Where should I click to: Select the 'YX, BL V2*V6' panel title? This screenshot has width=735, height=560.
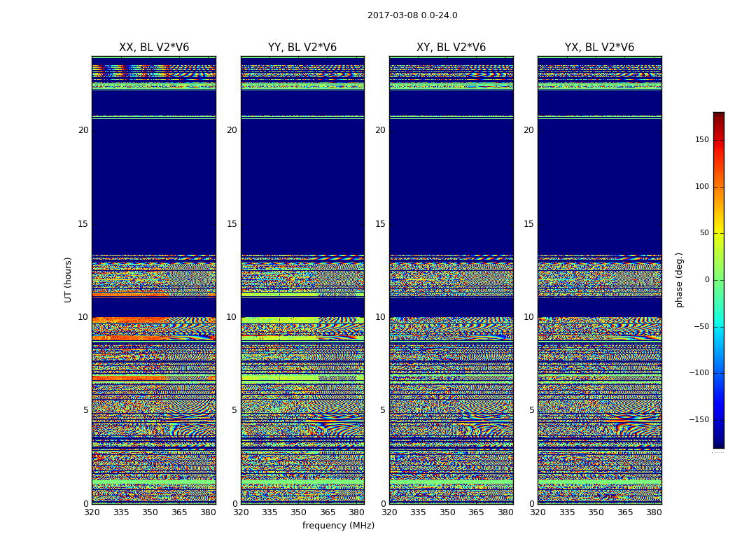click(599, 48)
